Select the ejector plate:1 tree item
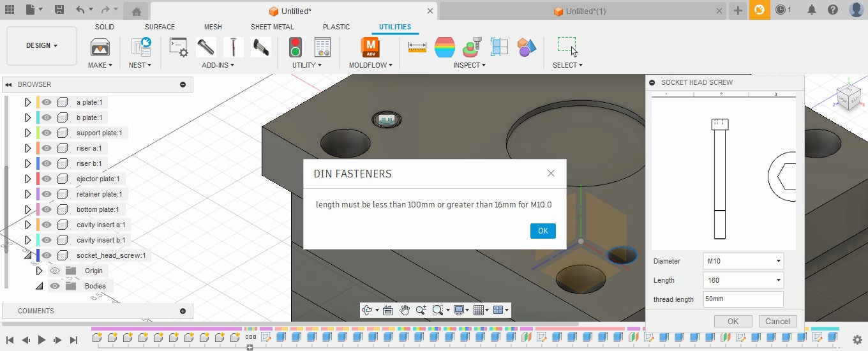Image resolution: width=868 pixels, height=351 pixels. pyautogui.click(x=98, y=179)
